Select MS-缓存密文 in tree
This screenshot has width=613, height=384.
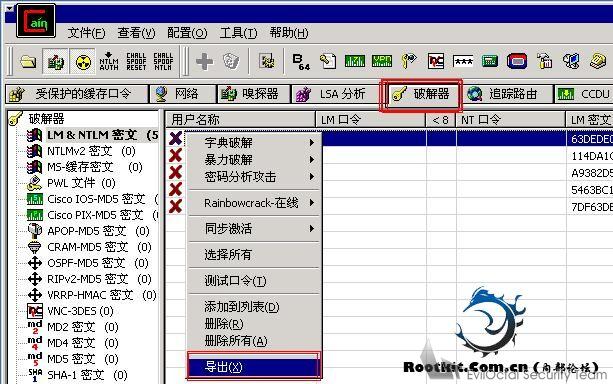click(x=94, y=167)
